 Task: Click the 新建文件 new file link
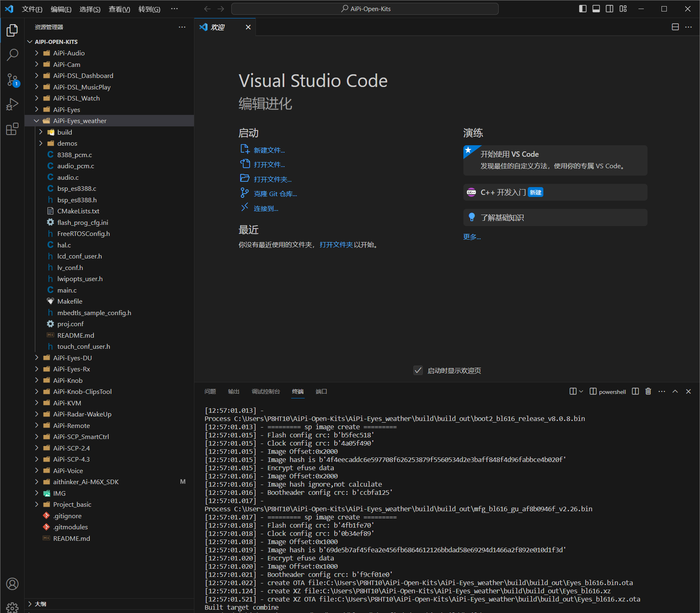pyautogui.click(x=269, y=150)
